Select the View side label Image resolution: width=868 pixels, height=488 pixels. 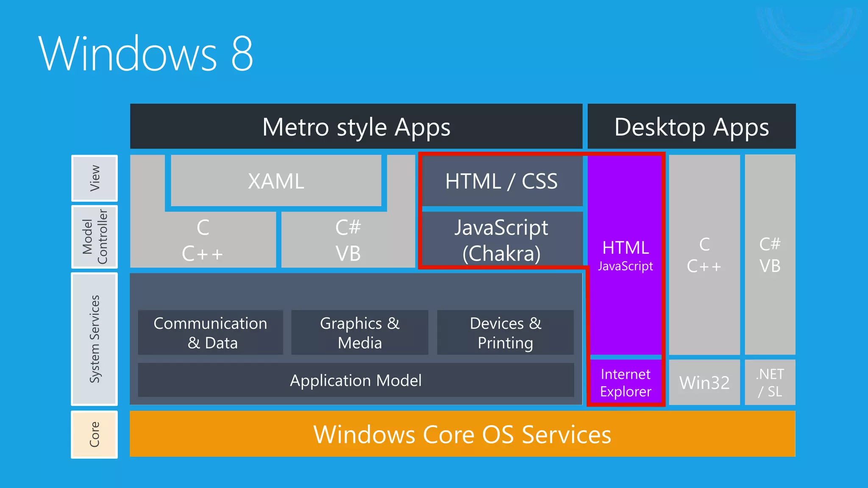[x=95, y=178]
